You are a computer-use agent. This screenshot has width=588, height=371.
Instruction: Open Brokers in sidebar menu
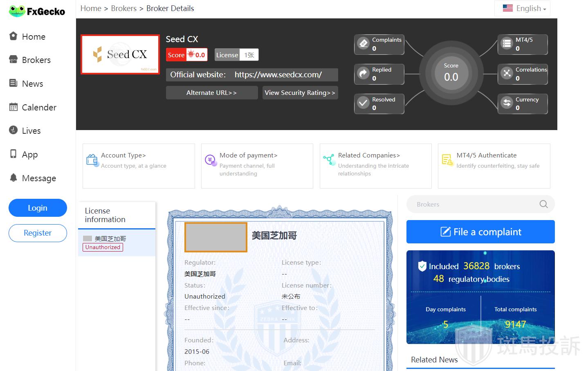(36, 60)
